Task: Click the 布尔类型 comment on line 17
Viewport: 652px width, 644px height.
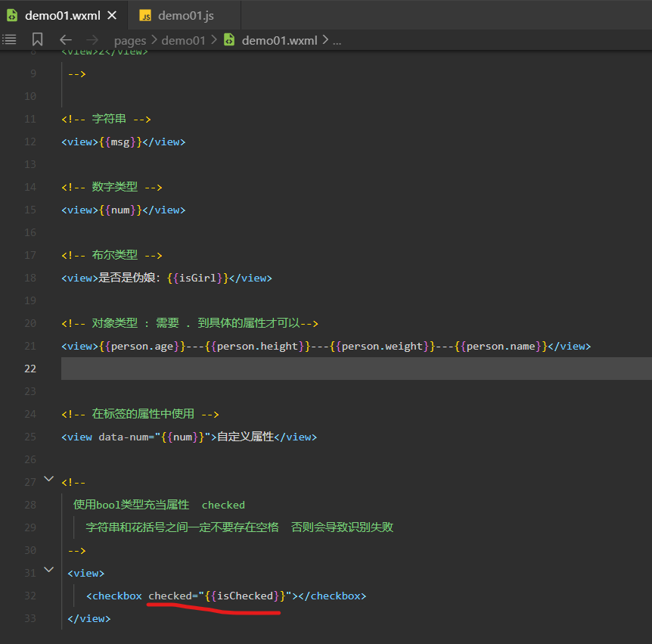Action: point(115,255)
